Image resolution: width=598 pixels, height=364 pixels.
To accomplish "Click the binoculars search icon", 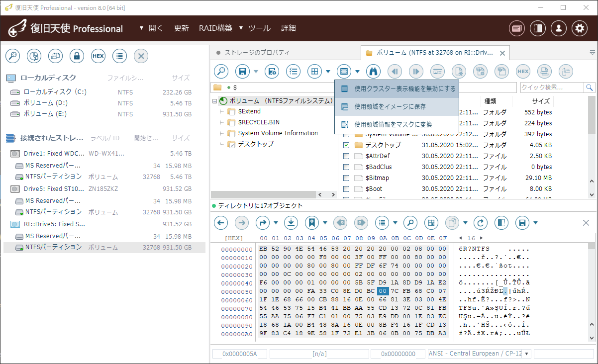I will pyautogui.click(x=374, y=72).
